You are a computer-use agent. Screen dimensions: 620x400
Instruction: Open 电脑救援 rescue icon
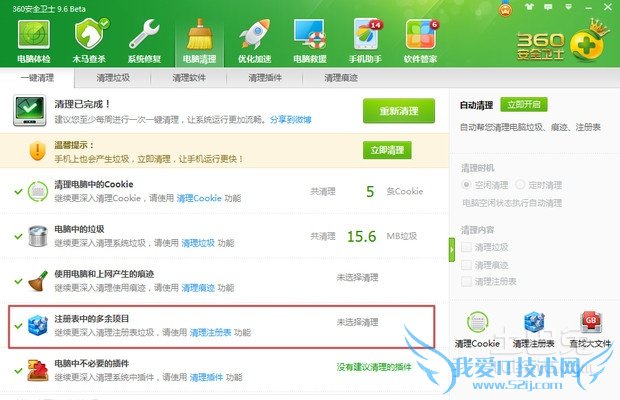click(x=310, y=35)
